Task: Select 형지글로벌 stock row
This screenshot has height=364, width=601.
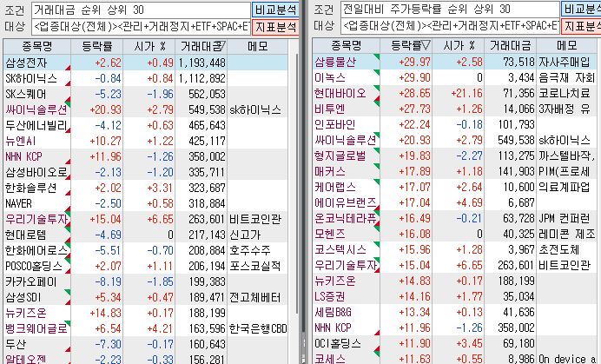Action: (x=454, y=156)
